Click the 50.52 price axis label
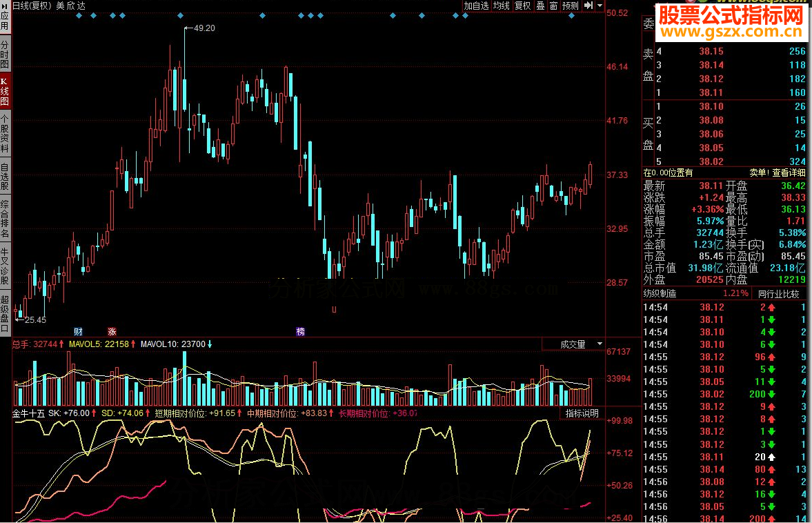The height and width of the screenshot is (523, 812). (617, 13)
